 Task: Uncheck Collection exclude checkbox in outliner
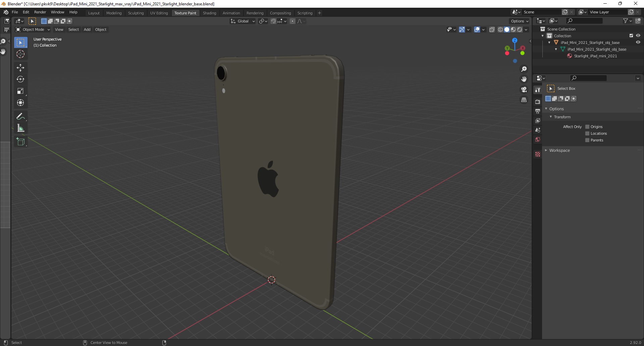[x=631, y=36]
